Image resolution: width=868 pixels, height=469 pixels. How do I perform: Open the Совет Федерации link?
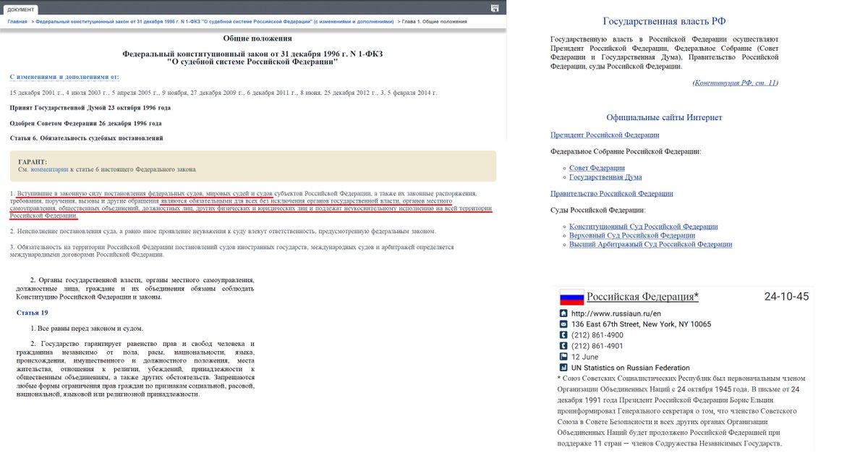[x=597, y=168]
